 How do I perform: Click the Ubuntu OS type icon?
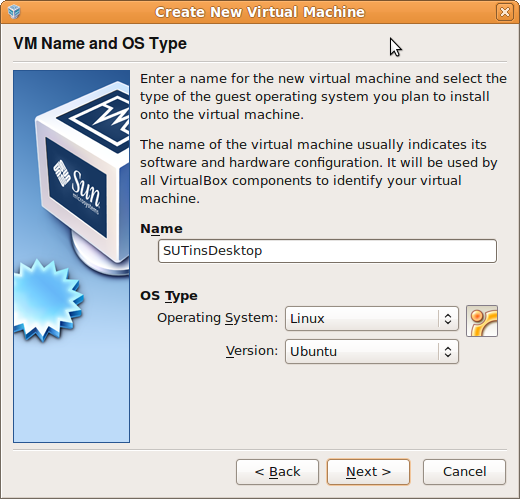[482, 321]
